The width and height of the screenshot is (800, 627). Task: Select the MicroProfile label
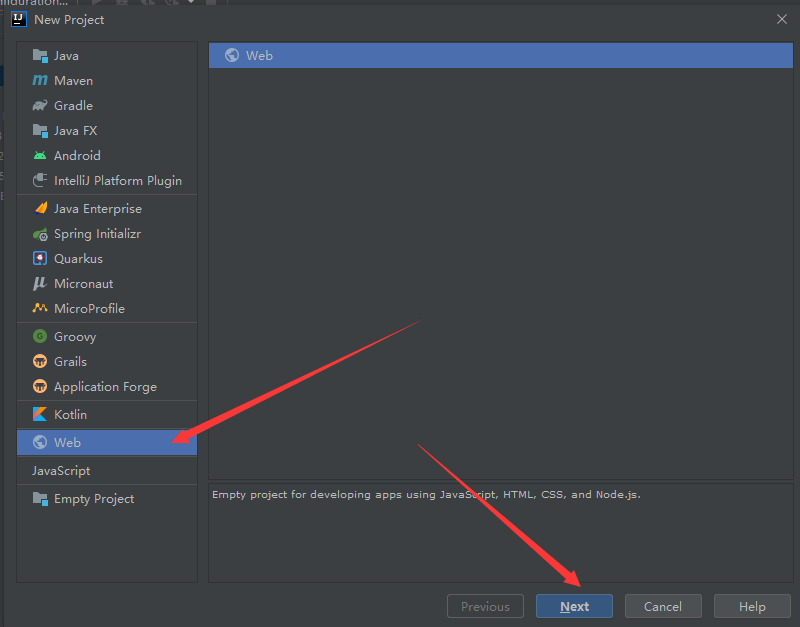(89, 309)
